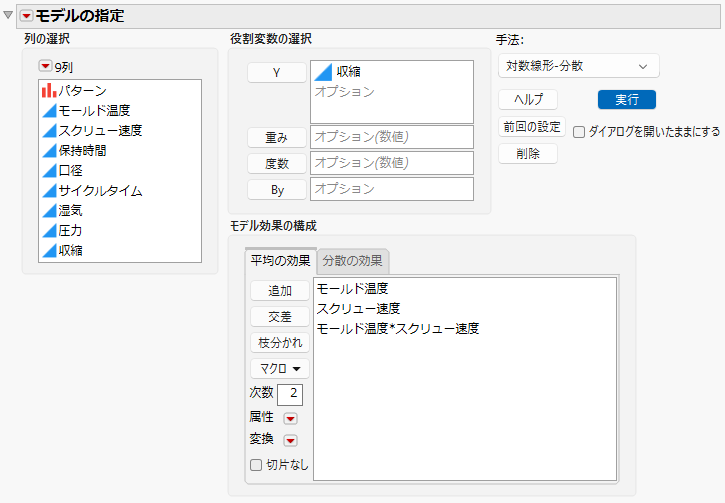The image size is (725, 503).
Task: Click the blue triangle icon beside 保持時間
Action: click(49, 151)
